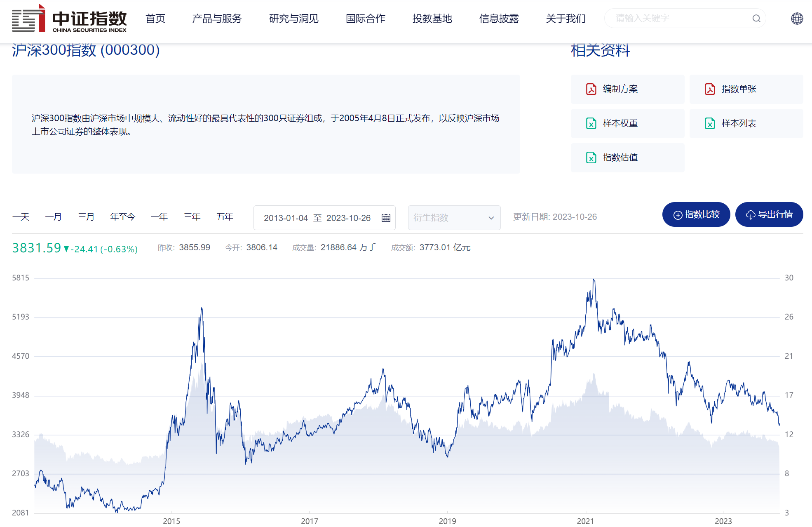Select the 一天 time range
812x527 pixels.
point(21,217)
